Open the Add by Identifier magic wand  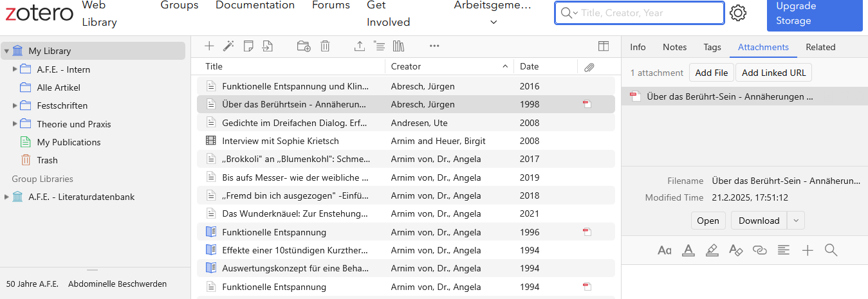point(228,46)
